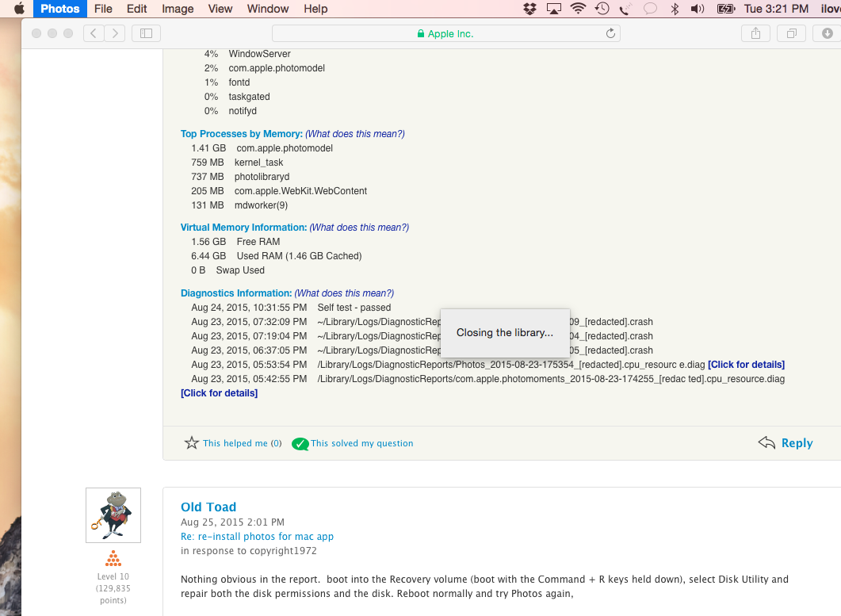Open the File menu
Image resolution: width=841 pixels, height=616 pixels.
103,9
